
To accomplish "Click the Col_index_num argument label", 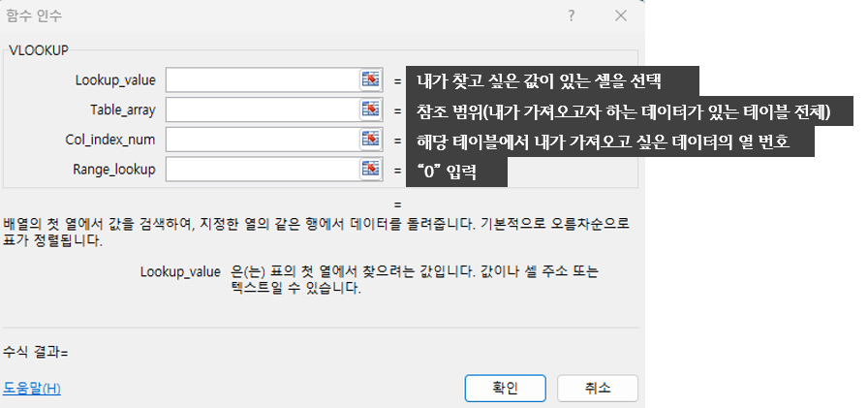I will click(110, 141).
